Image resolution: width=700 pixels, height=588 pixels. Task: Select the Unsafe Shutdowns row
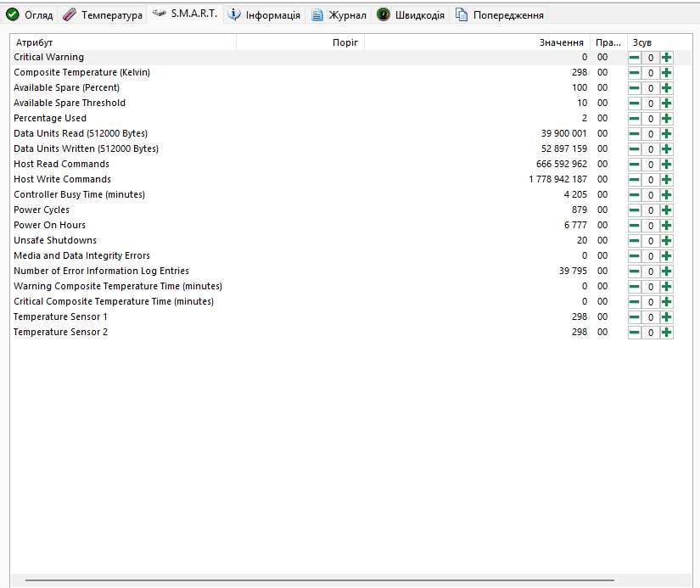[351, 240]
